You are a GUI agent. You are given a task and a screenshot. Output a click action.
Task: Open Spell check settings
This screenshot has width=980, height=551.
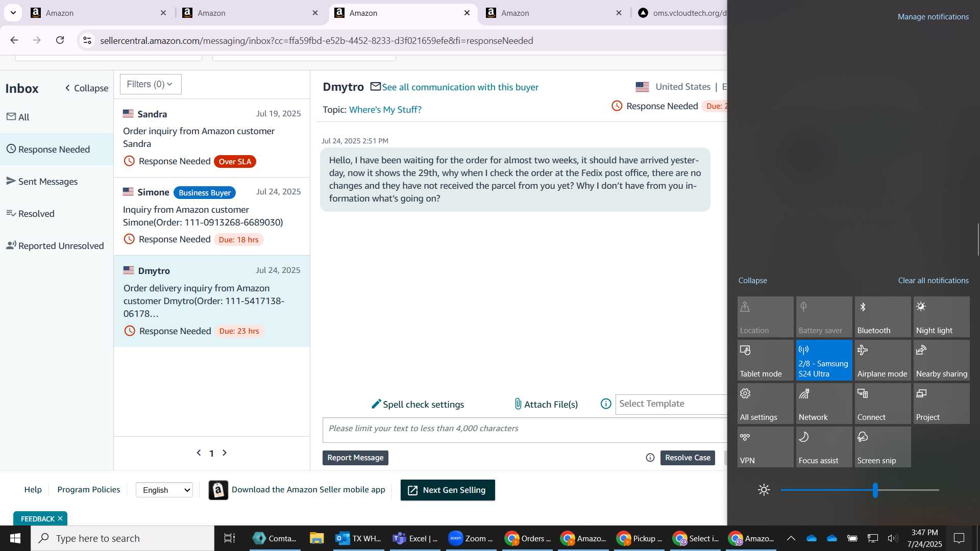pos(418,405)
